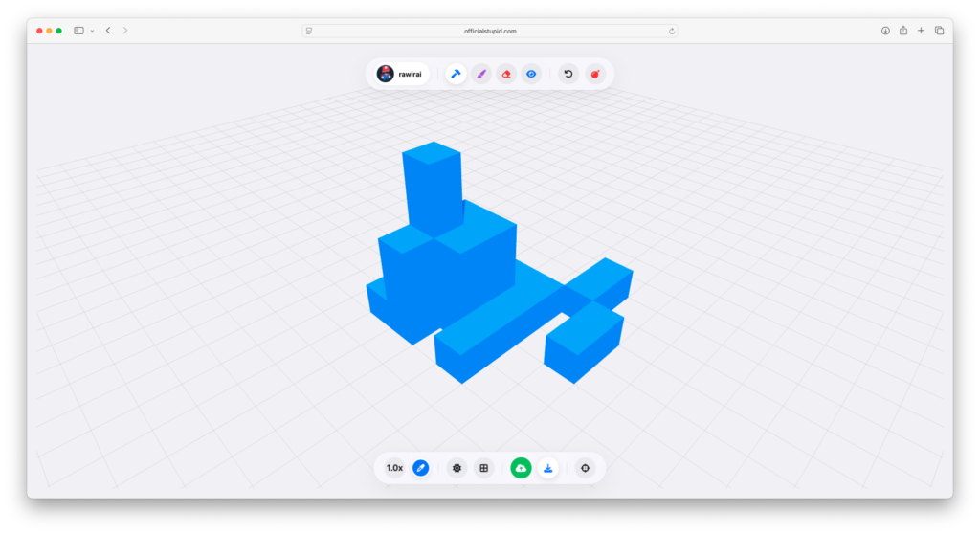Download the model with the download button
Screen dimensions: 980x534
[x=548, y=468]
